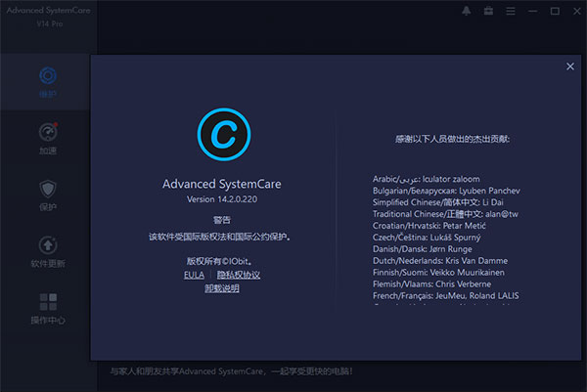Click the Advanced SystemCare product name in dialog
This screenshot has width=587, height=392.
(x=222, y=184)
